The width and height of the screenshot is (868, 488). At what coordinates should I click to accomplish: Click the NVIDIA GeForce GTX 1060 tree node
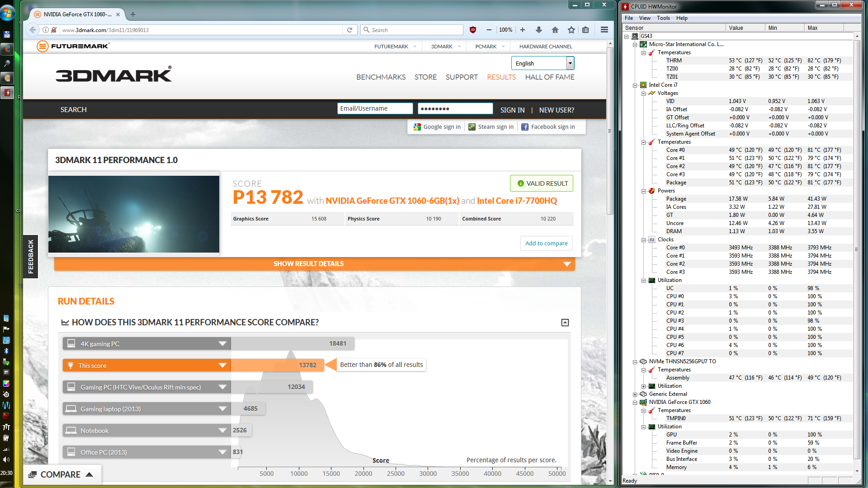679,402
